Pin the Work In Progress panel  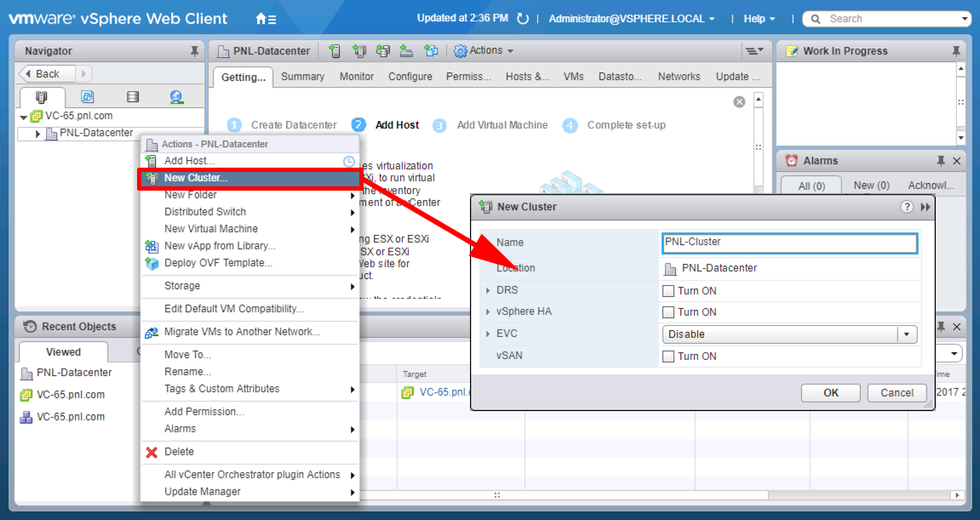(x=955, y=51)
